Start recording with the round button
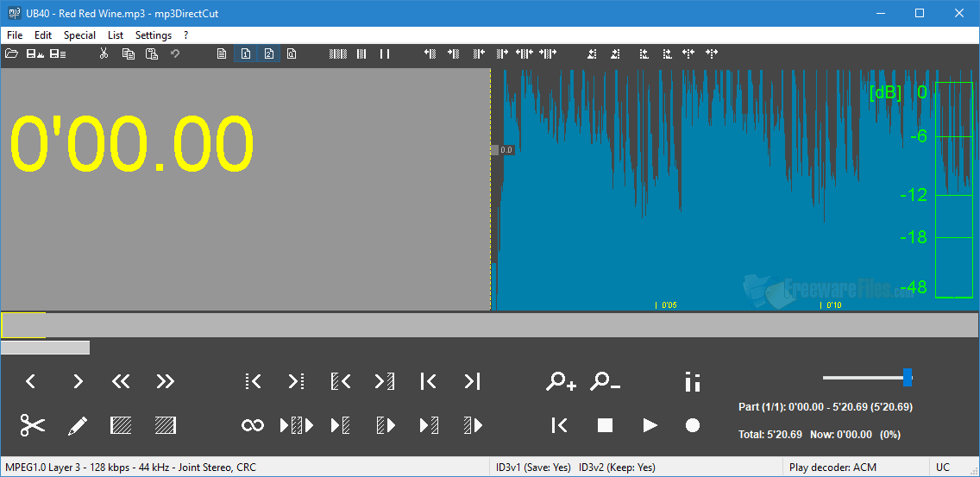 point(693,426)
